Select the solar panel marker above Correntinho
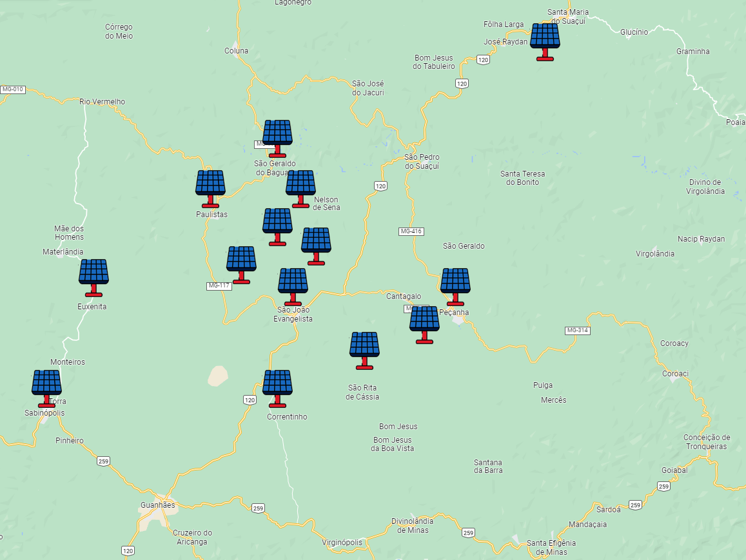The image size is (746, 560). 277,387
